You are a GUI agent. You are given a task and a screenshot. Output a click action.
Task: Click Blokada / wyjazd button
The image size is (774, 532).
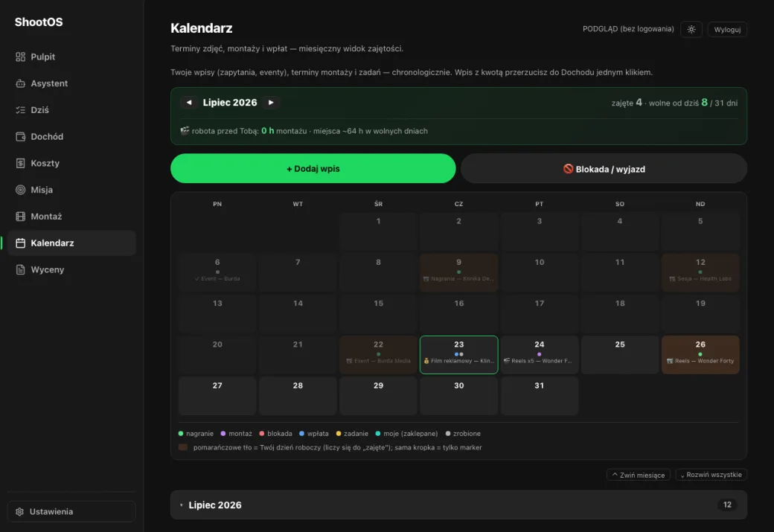pyautogui.click(x=604, y=168)
